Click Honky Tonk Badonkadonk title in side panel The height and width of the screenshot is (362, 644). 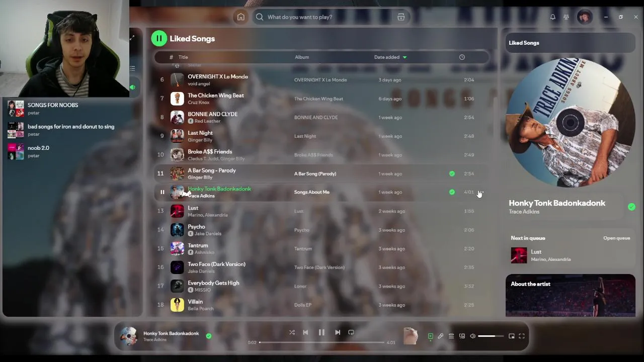click(557, 203)
